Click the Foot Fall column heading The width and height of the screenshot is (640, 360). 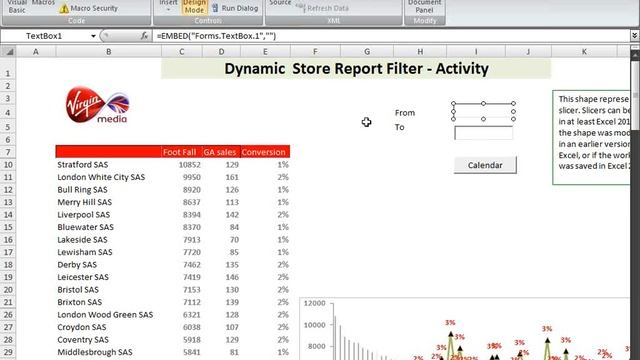point(179,152)
